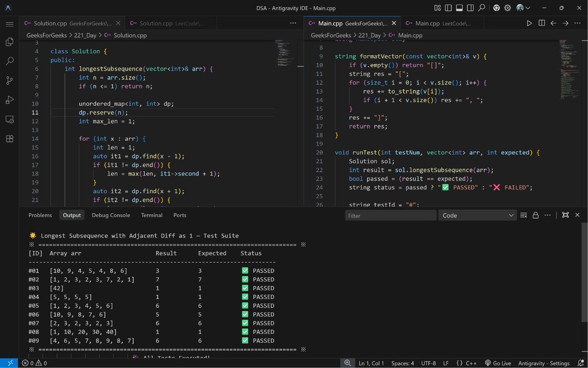This screenshot has height=368, width=588.
Task: Select the Output panel tab
Action: 72,215
